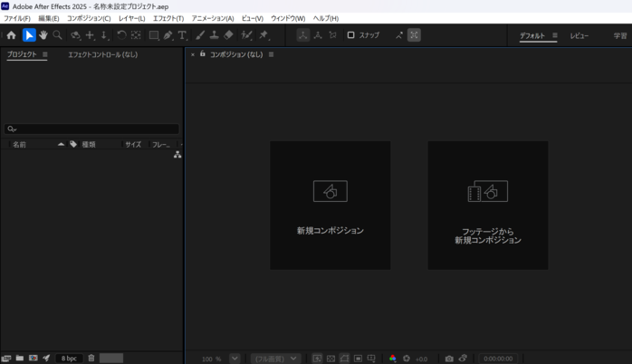
Task: Select the Type text tool
Action: [x=183, y=35]
